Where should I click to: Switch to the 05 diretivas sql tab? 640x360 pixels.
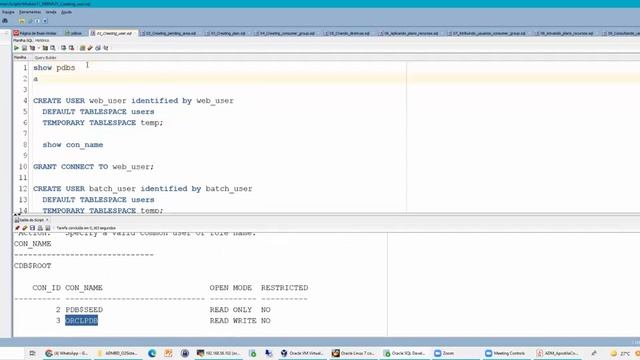(x=347, y=33)
